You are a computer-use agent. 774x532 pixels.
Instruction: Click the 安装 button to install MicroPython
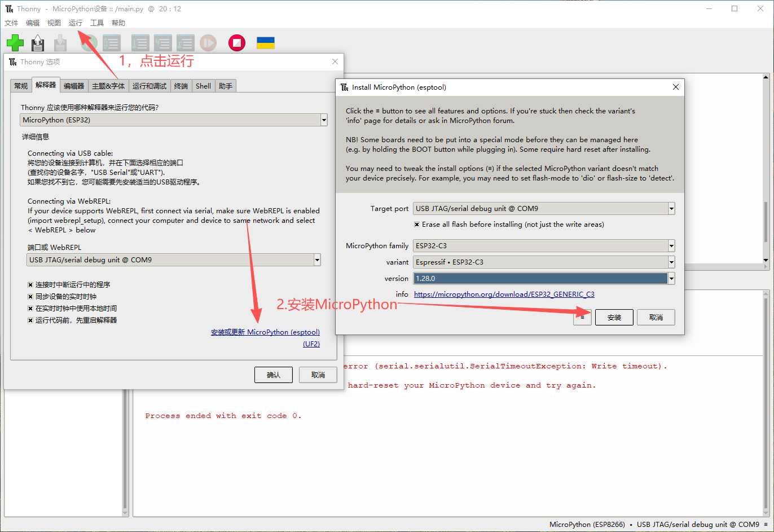614,317
